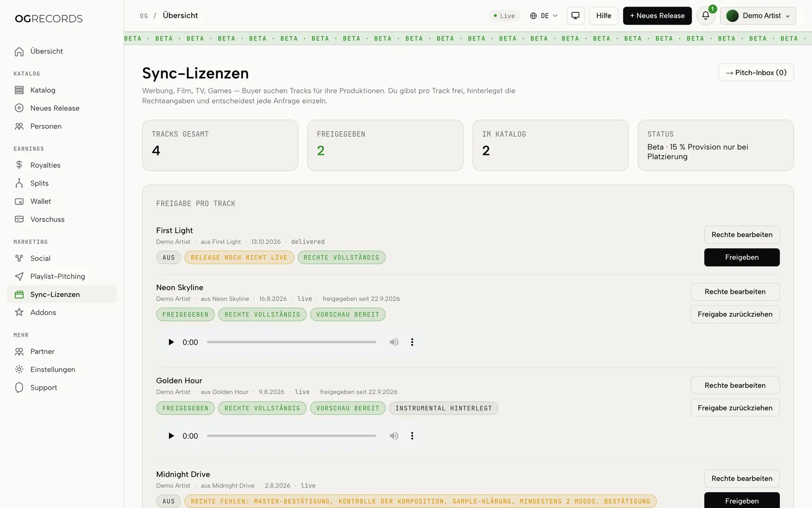
Task: Click the Golden Hour track title
Action: click(179, 381)
